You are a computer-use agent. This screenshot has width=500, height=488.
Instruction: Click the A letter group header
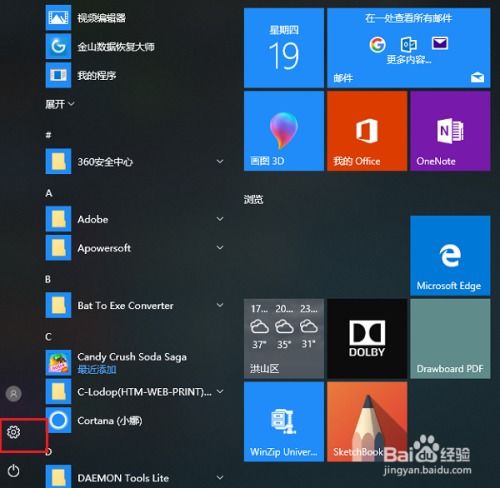click(49, 193)
